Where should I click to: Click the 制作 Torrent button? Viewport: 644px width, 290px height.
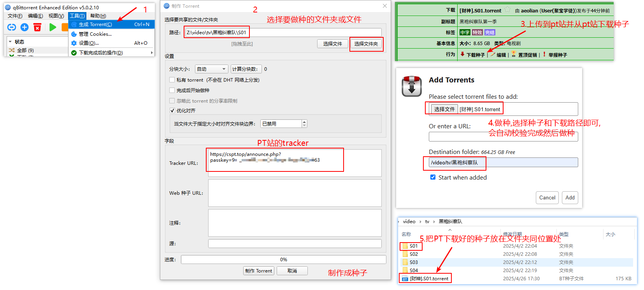259,271
